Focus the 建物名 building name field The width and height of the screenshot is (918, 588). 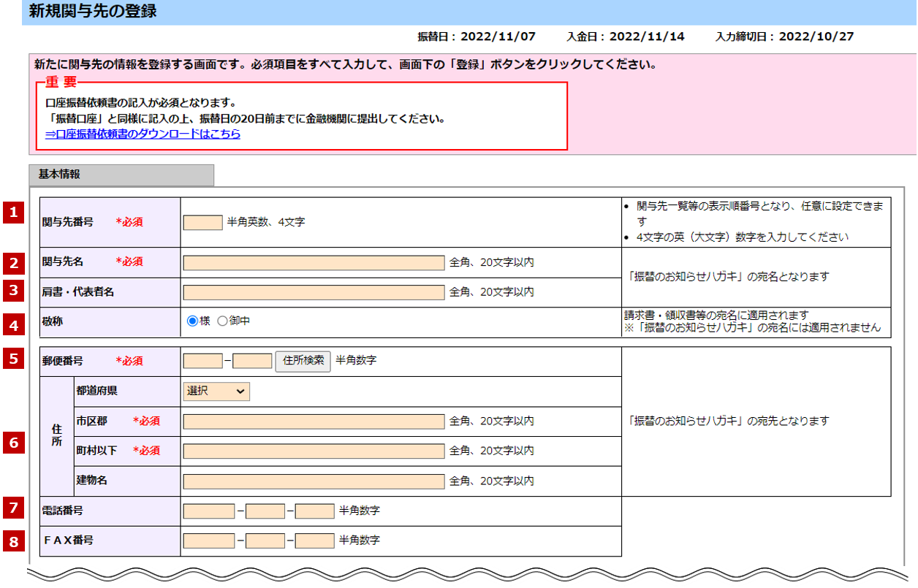coord(314,481)
